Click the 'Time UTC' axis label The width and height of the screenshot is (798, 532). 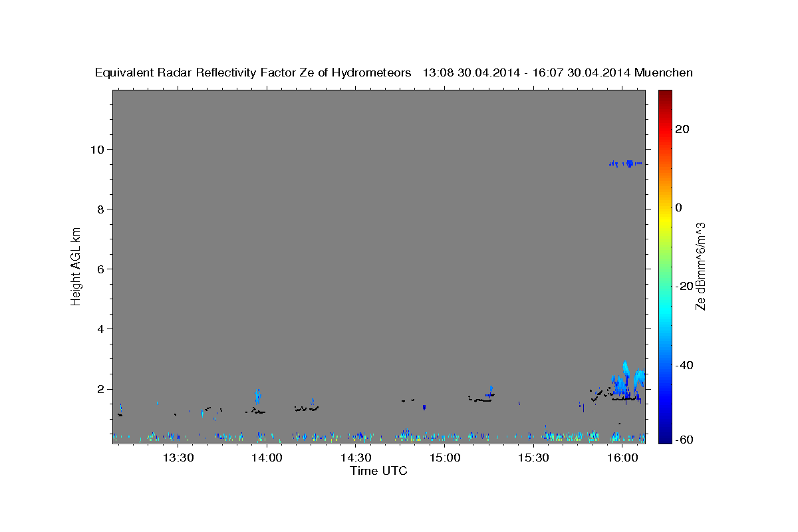click(378, 471)
